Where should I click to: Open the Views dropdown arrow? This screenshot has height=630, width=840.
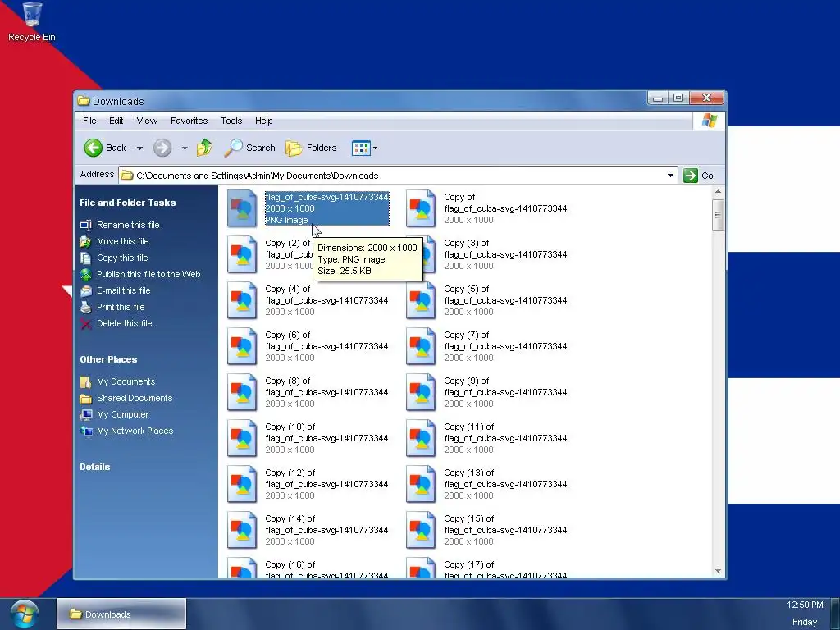[x=375, y=148]
